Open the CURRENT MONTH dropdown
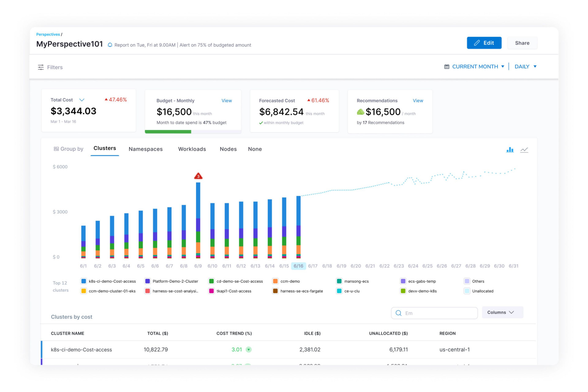Screen dimensions: 588x392 point(503,66)
